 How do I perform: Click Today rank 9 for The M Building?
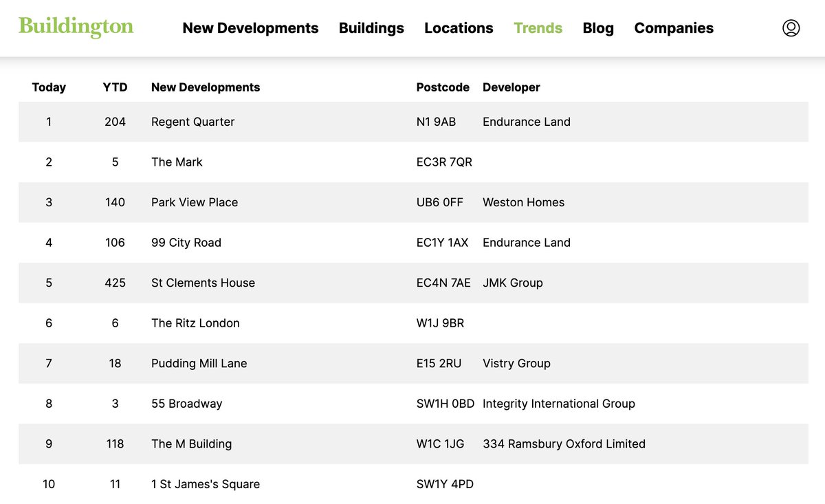(49, 443)
